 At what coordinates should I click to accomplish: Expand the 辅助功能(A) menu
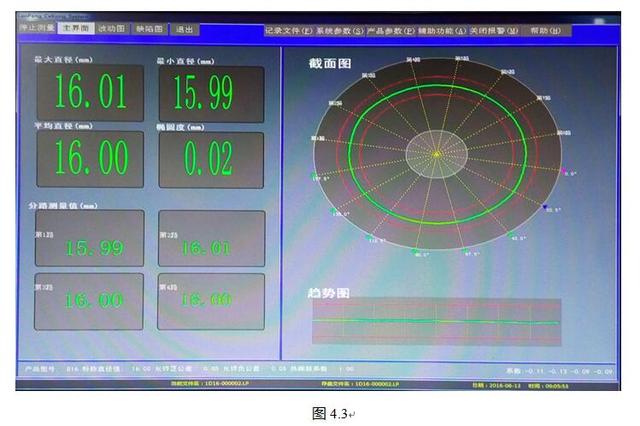pos(445,31)
